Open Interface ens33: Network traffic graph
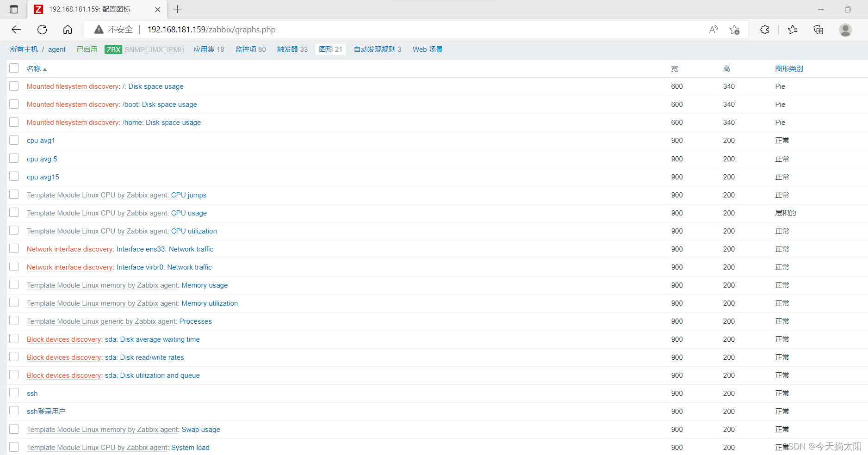Image resolution: width=868 pixels, height=455 pixels. (x=165, y=249)
